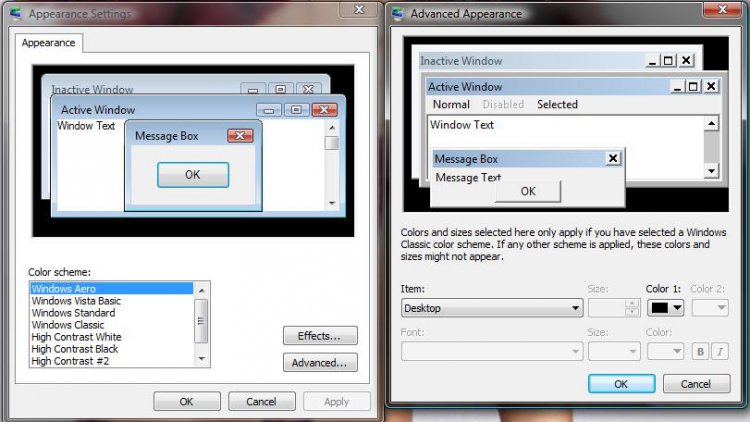Click classic preview scrollbar up arrow

click(712, 124)
